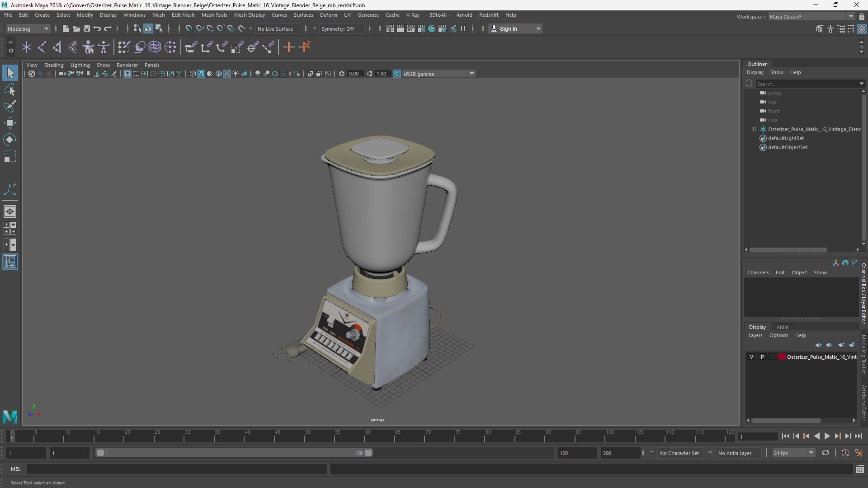Open the Redshift menu
This screenshot has height=488, width=868.
pos(489,15)
